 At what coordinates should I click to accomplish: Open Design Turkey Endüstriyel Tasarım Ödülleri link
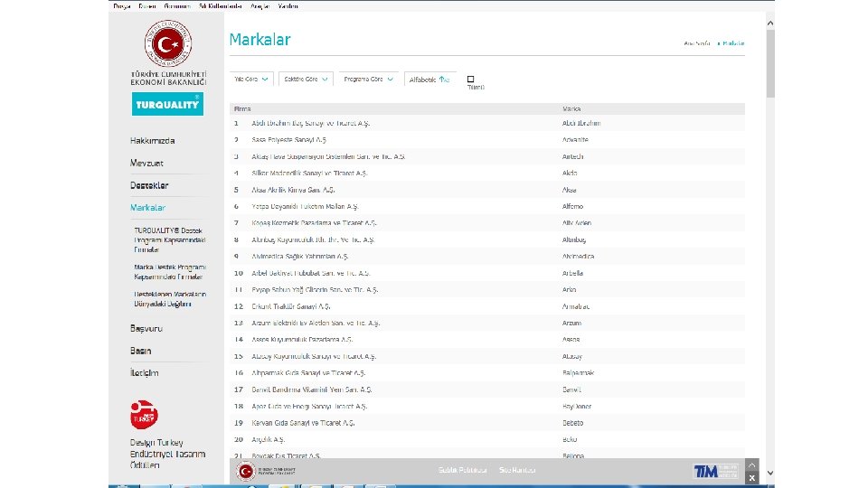pos(168,454)
